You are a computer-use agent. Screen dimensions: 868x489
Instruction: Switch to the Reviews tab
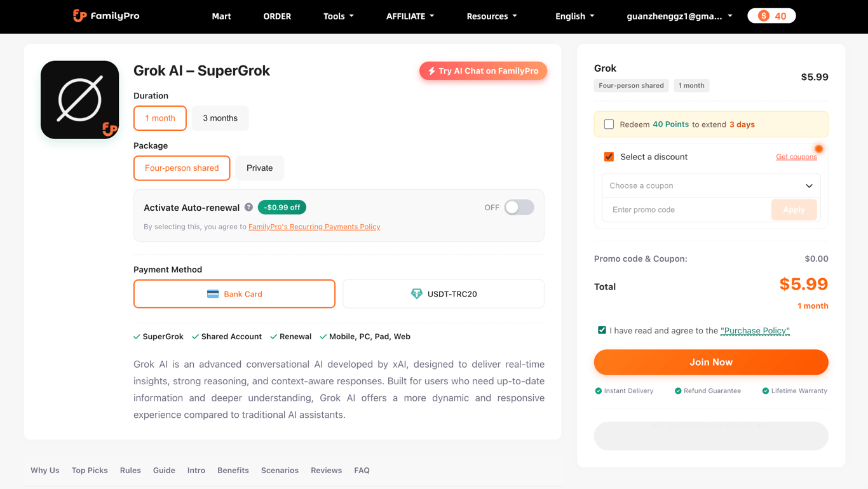pos(326,471)
